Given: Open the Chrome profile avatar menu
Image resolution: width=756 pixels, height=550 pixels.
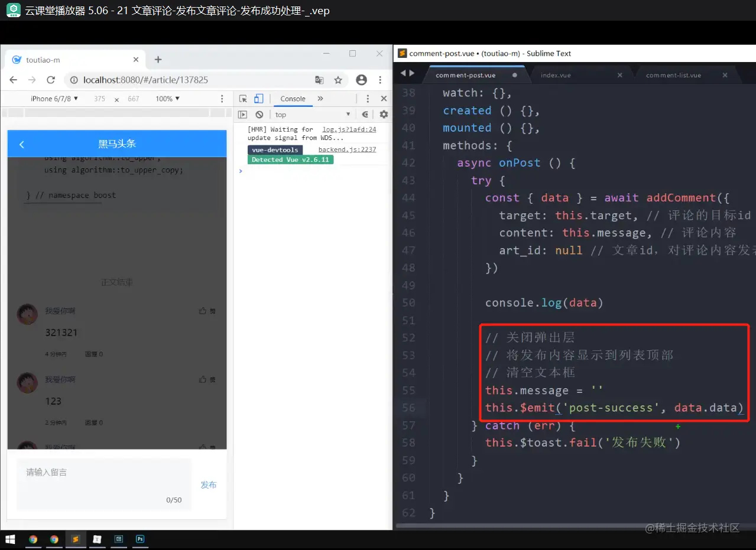Looking at the screenshot, I should 362,80.
